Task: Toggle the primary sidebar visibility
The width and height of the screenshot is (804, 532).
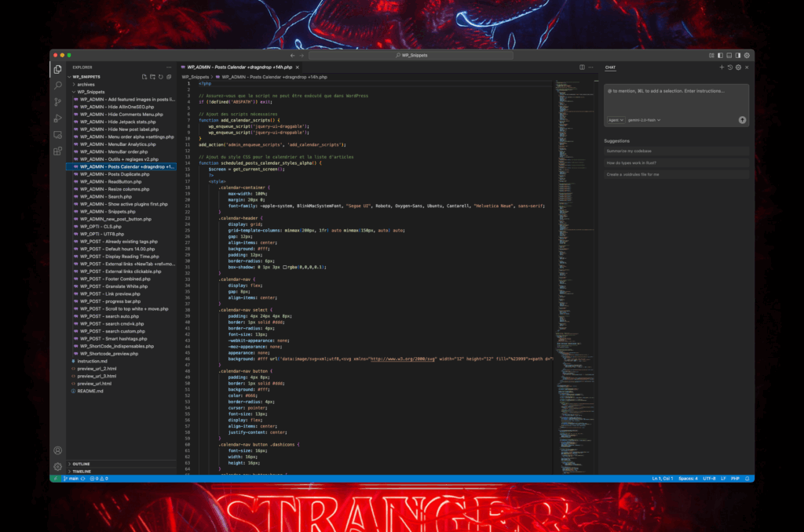Action: click(721, 56)
